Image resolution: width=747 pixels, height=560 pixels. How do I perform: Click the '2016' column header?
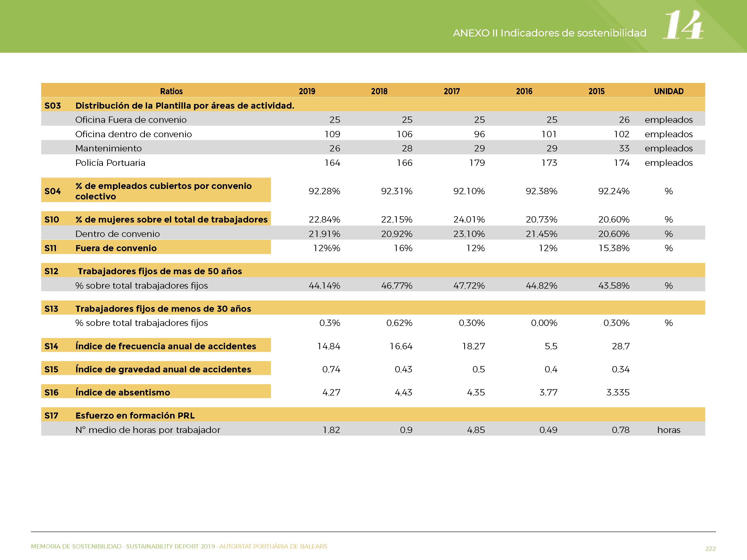(x=524, y=91)
